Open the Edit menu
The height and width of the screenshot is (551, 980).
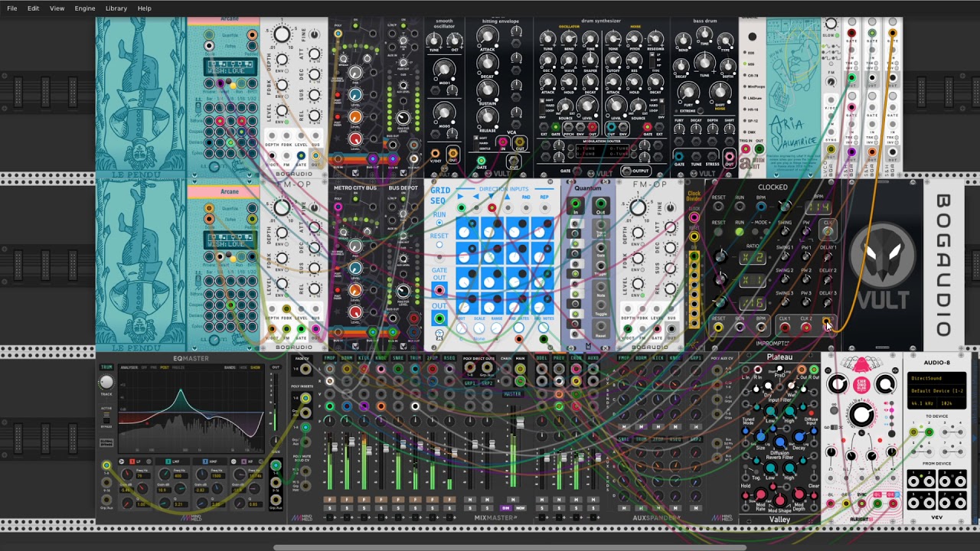[33, 8]
